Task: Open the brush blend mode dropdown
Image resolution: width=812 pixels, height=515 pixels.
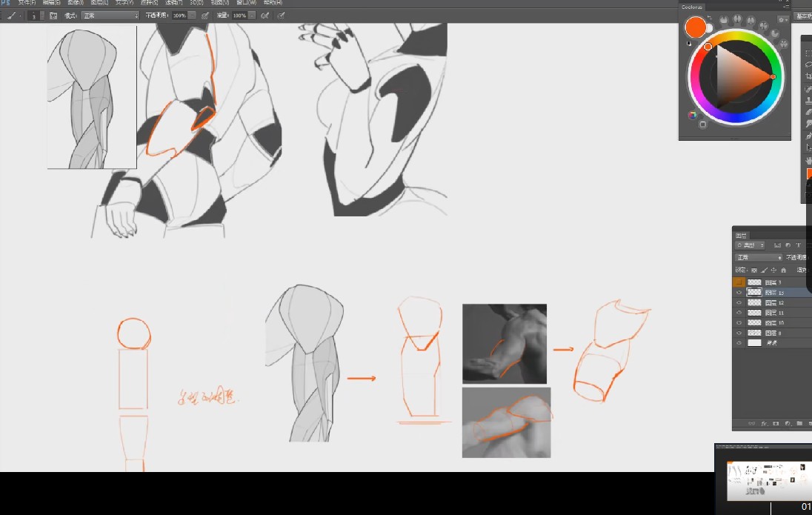Action: [110, 16]
